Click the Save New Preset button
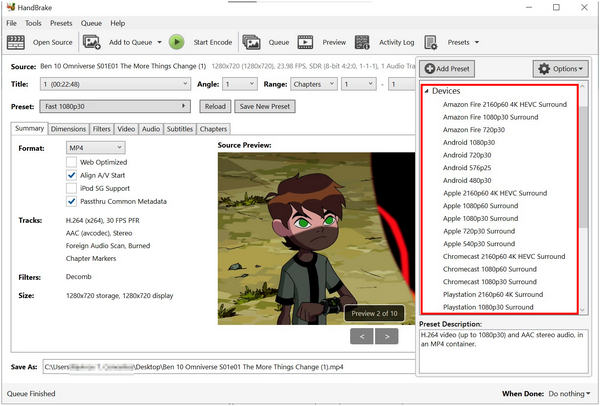Viewport: 600px width, 406px height. coord(262,106)
